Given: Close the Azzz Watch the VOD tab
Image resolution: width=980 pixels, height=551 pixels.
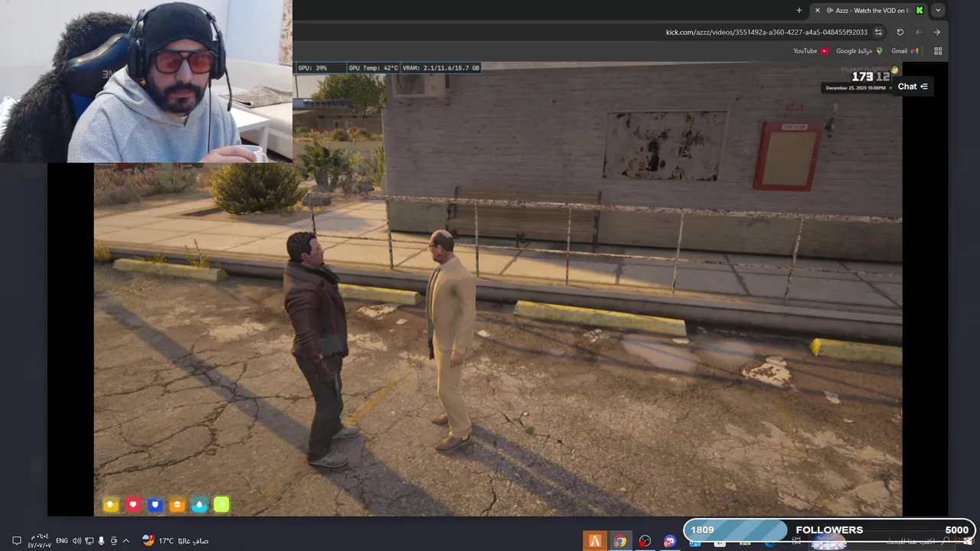Looking at the screenshot, I should [x=818, y=11].
